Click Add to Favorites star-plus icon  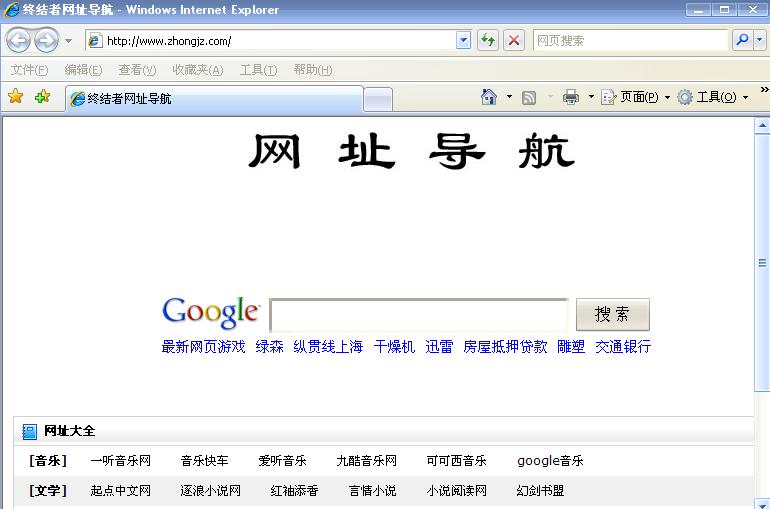tap(43, 96)
